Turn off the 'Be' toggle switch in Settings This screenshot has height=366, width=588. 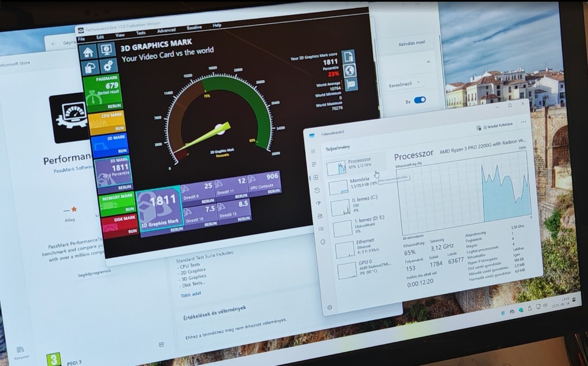(x=419, y=100)
